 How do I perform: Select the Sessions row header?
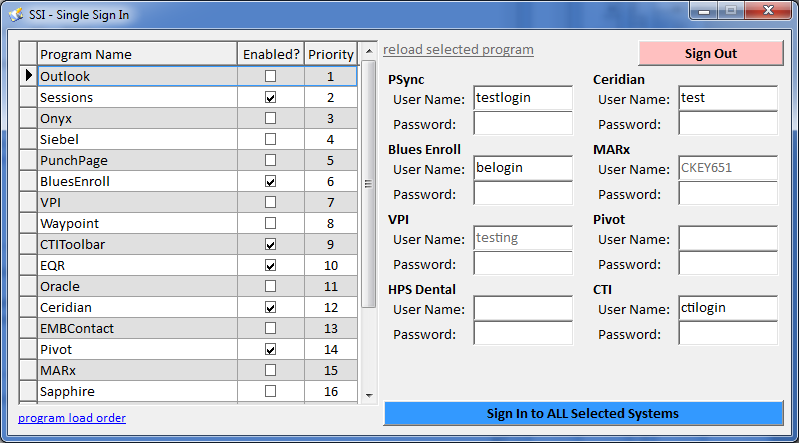click(28, 97)
